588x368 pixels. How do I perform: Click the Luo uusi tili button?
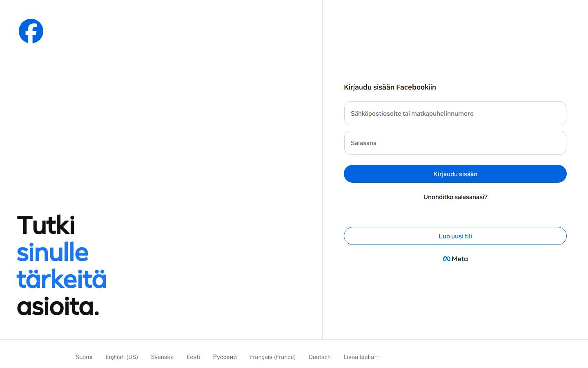click(x=455, y=236)
